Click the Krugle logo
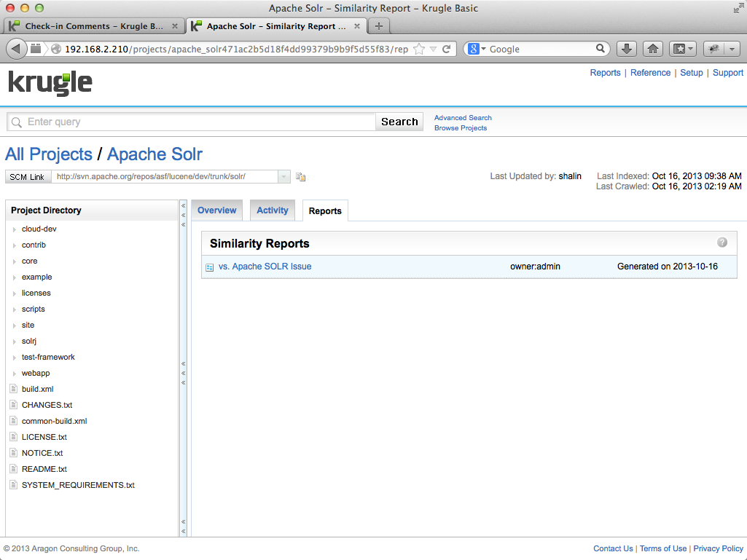Viewport: 747px width, 560px height. click(x=50, y=84)
